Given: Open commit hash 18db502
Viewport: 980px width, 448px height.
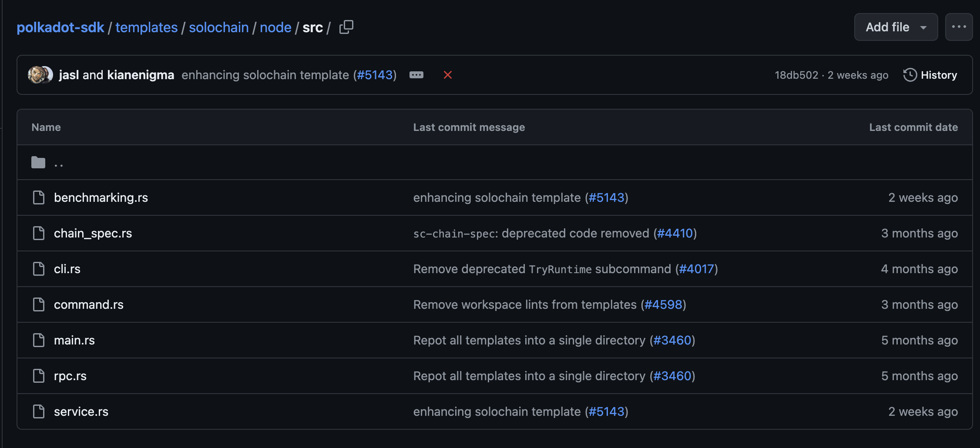Looking at the screenshot, I should [x=796, y=75].
